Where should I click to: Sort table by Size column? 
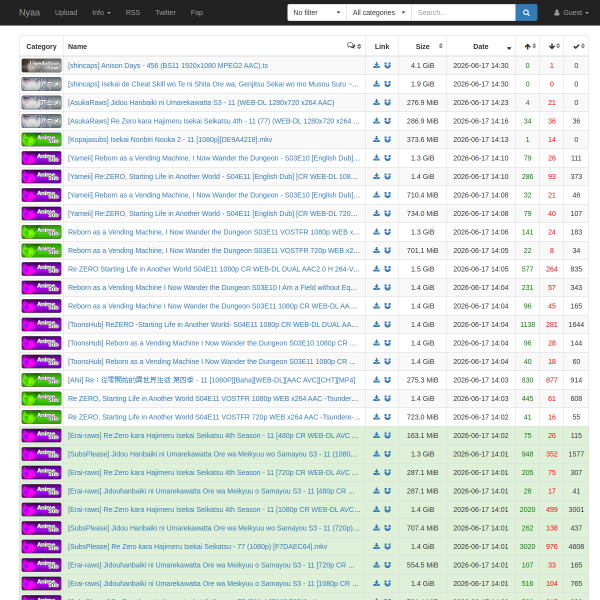[x=422, y=46]
